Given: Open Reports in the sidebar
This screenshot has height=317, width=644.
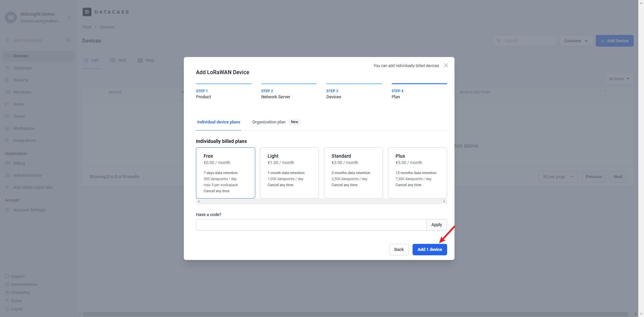Looking at the screenshot, I should (x=38, y=80).
